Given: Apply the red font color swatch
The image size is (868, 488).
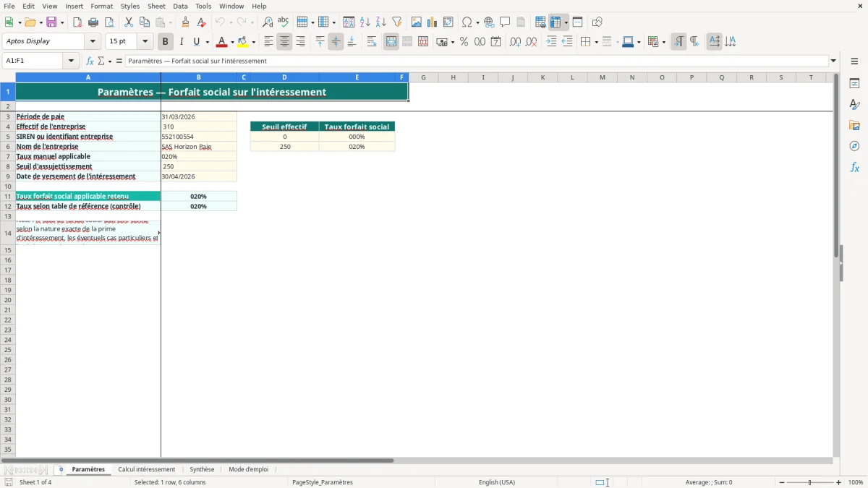Looking at the screenshot, I should (x=221, y=42).
